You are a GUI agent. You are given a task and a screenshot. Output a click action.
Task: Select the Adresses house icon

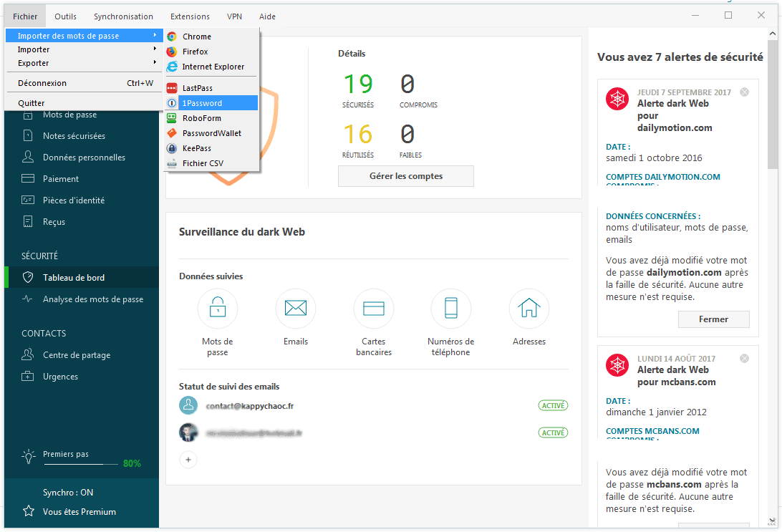point(529,309)
